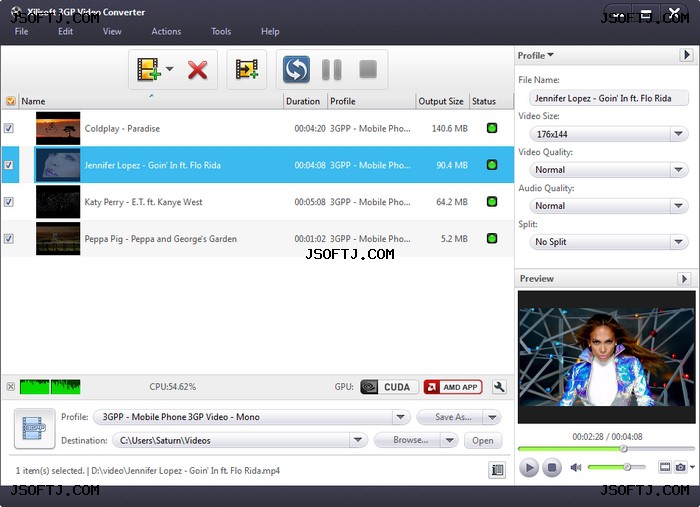Open the Destination path dropdown

coord(358,441)
